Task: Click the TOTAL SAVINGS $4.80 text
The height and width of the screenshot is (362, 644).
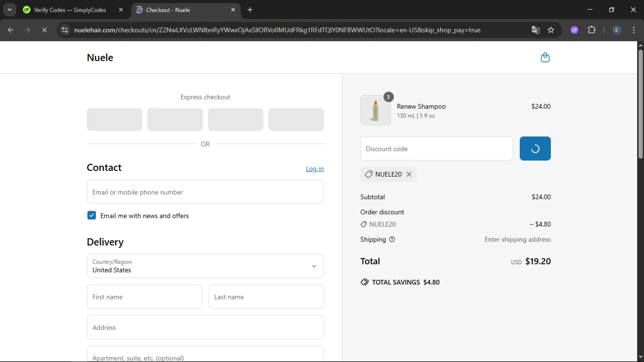Action: tap(406, 282)
